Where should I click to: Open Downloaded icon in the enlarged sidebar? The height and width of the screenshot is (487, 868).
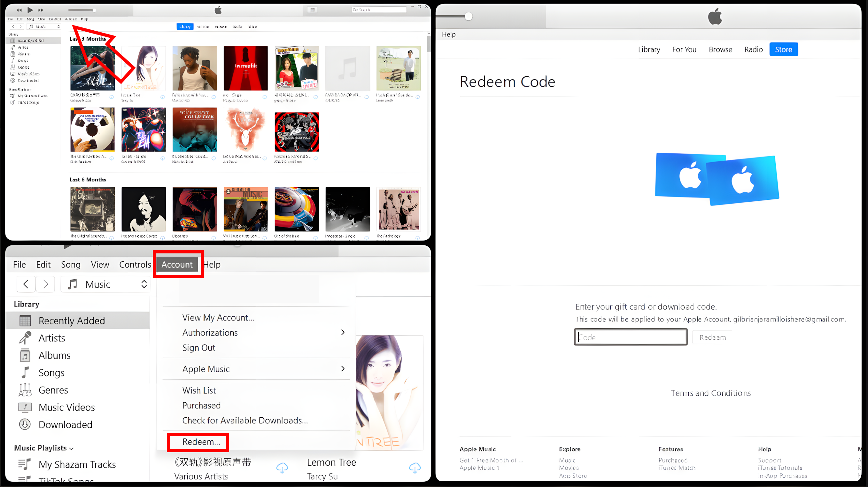[x=25, y=424]
